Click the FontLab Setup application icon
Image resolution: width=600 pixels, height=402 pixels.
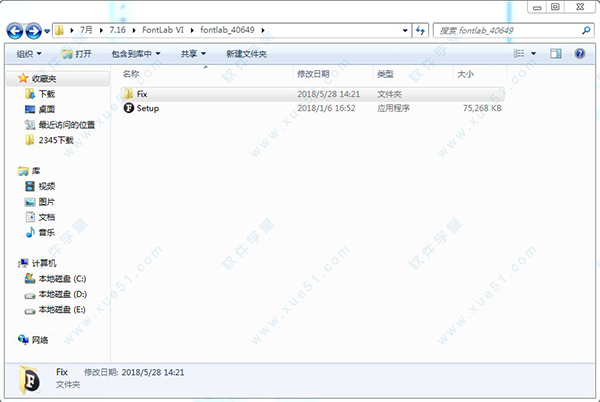click(x=129, y=108)
